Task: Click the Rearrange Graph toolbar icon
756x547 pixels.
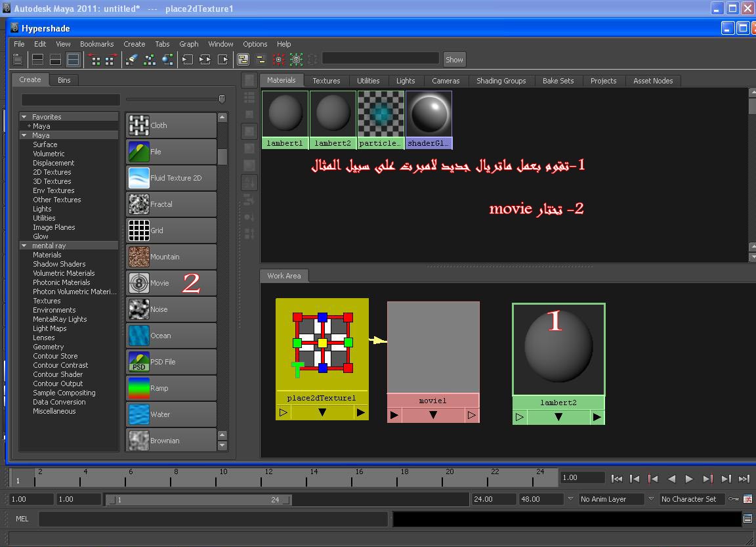Action: coord(150,60)
